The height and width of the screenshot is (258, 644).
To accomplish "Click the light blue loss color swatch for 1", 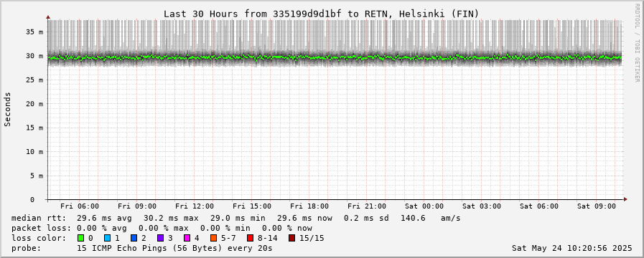I will tap(107, 238).
